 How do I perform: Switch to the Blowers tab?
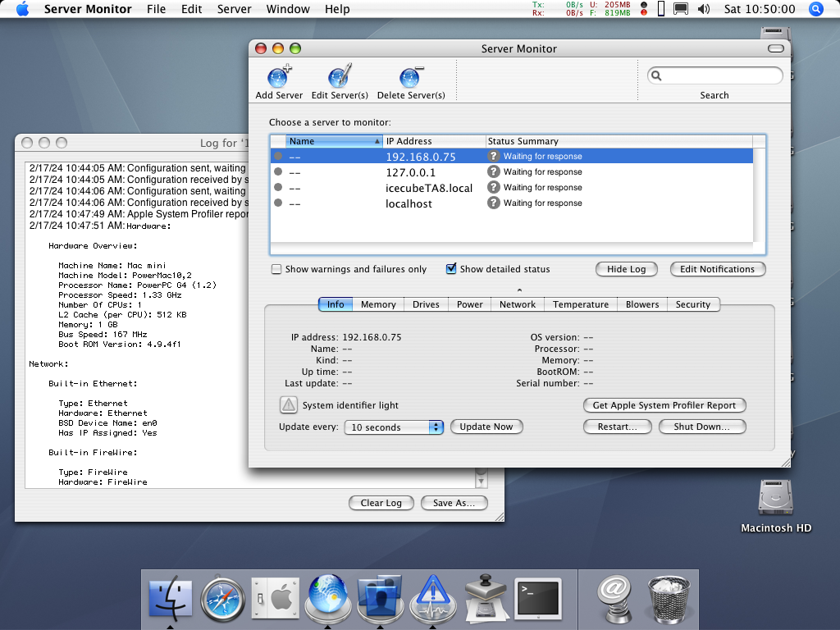click(642, 304)
